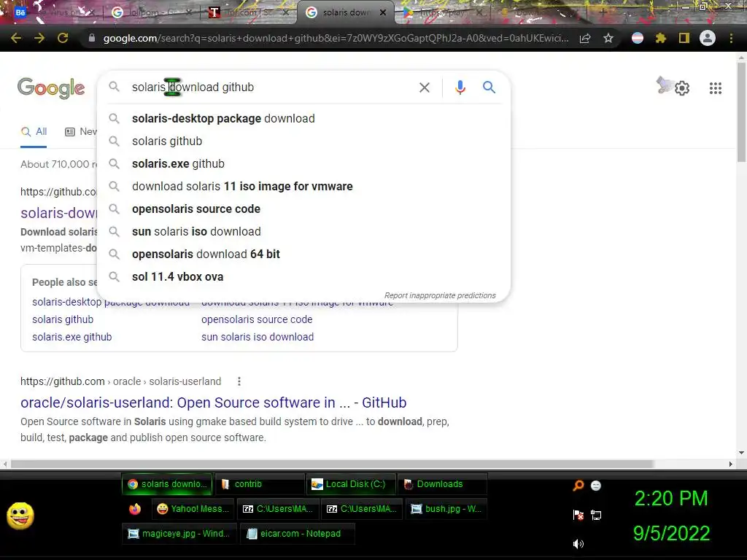Click Report inappropriate predictions link

(440, 296)
